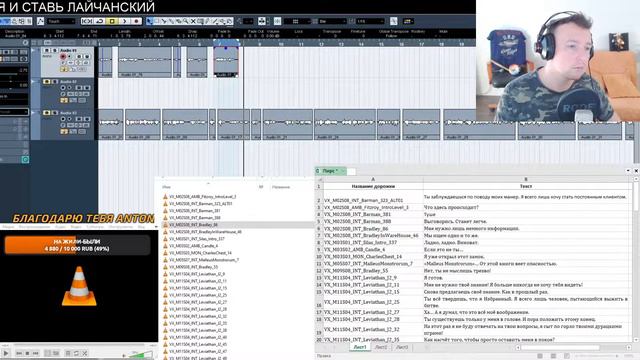
Task: Open the VLC Воспроизведение menu
Action: (34, 227)
